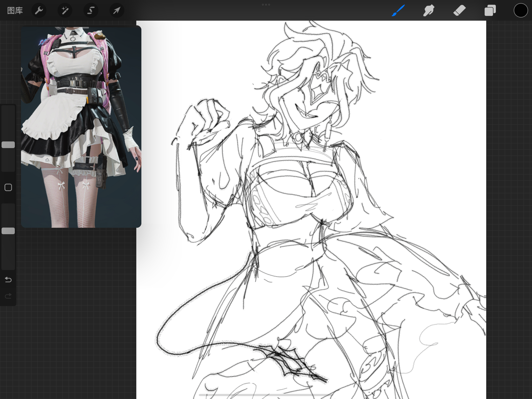Tap the three-dot handle at top center

[x=266, y=4]
